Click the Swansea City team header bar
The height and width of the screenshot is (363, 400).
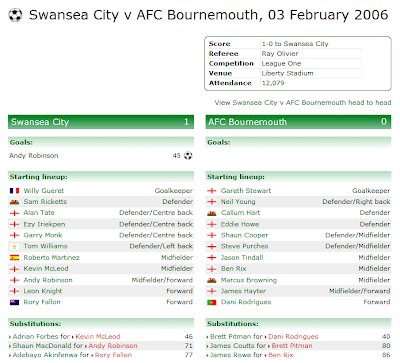pyautogui.click(x=101, y=122)
